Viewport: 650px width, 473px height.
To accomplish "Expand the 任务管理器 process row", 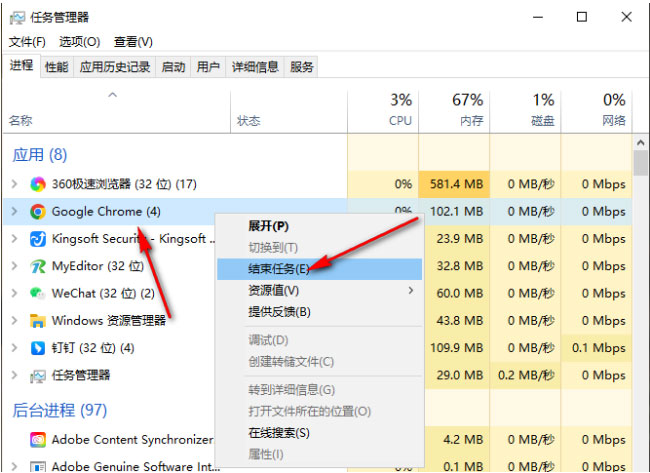I will 15,375.
